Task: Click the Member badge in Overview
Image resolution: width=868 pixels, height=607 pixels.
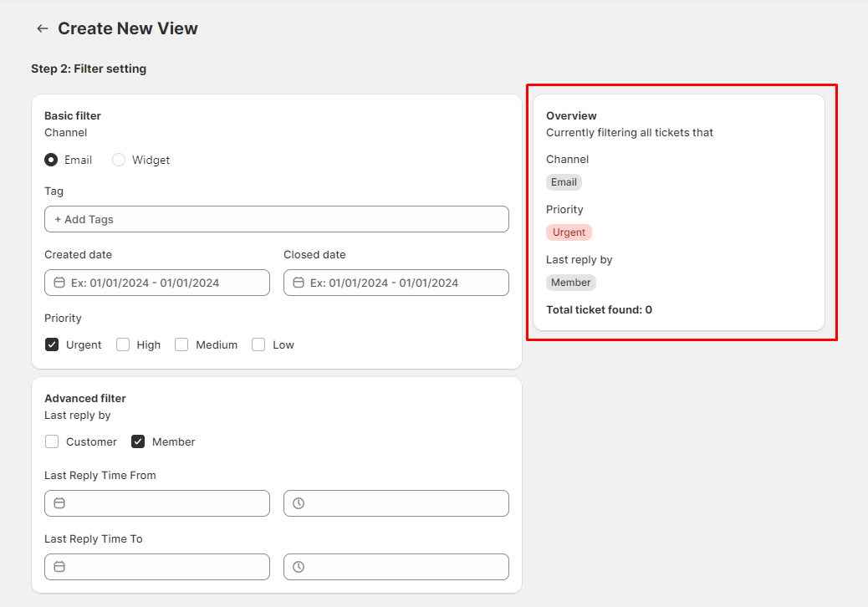Action: [x=571, y=283]
